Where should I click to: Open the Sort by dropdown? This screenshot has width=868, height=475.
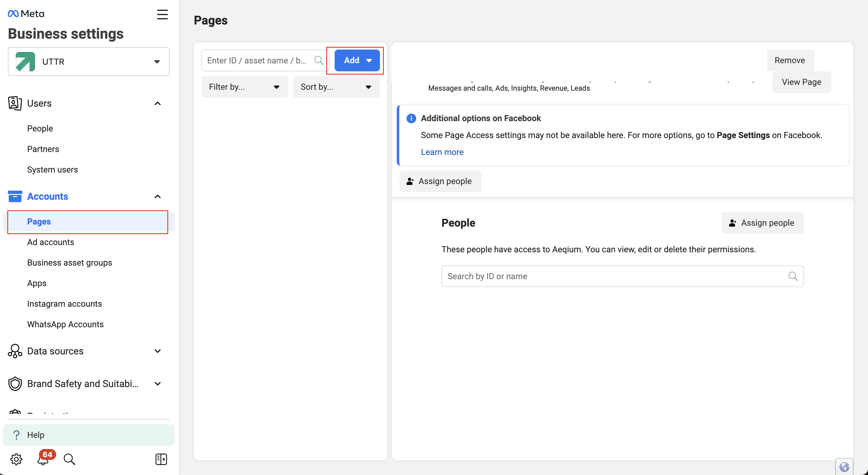[x=336, y=87]
